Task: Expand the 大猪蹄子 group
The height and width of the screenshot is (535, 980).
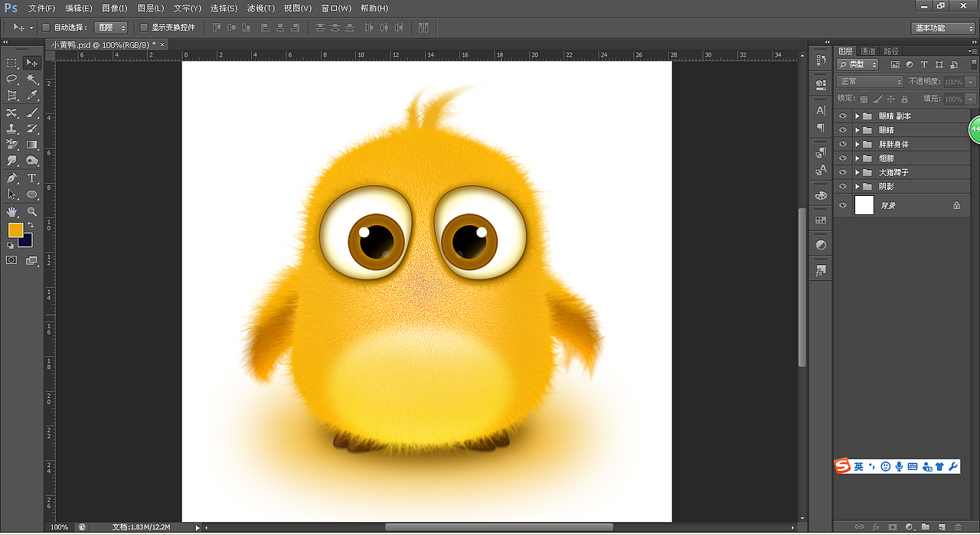Action: click(857, 172)
